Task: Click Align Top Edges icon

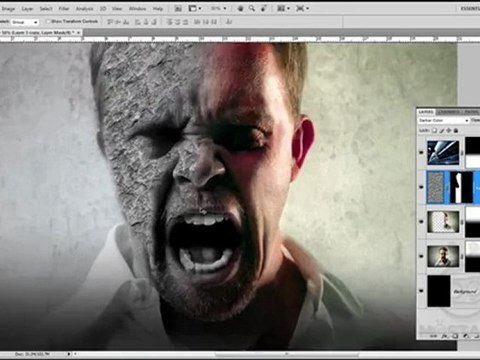Action: point(110,22)
